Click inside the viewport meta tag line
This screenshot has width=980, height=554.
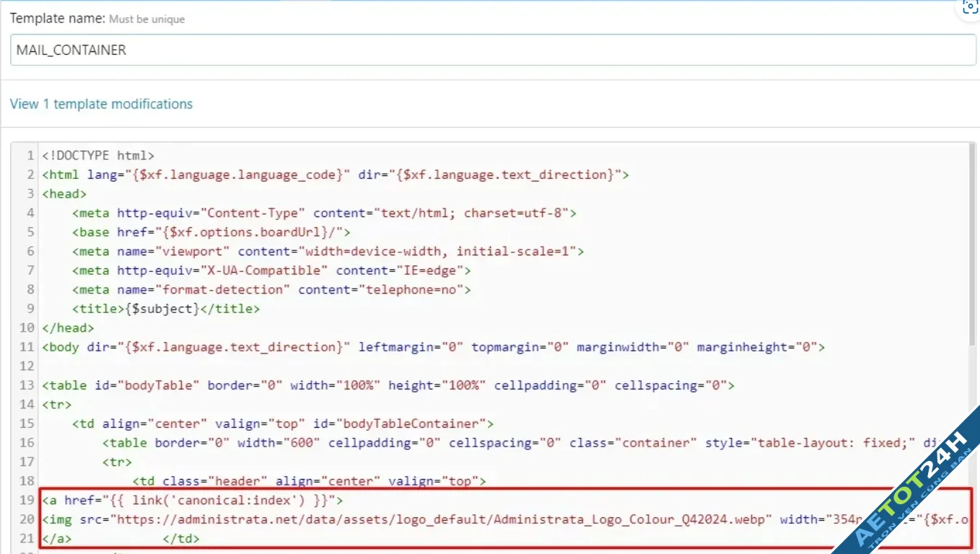tap(328, 251)
